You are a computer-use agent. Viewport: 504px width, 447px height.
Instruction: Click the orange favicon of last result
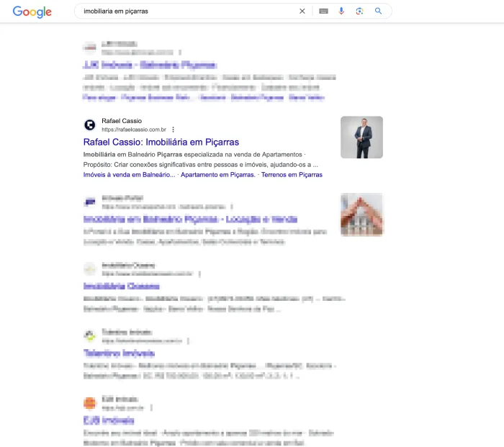pos(90,403)
